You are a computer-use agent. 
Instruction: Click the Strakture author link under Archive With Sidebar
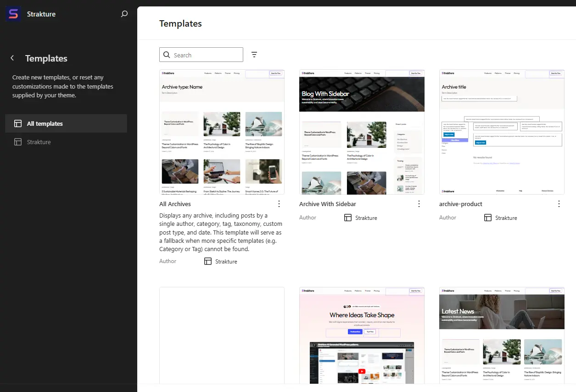(x=366, y=218)
